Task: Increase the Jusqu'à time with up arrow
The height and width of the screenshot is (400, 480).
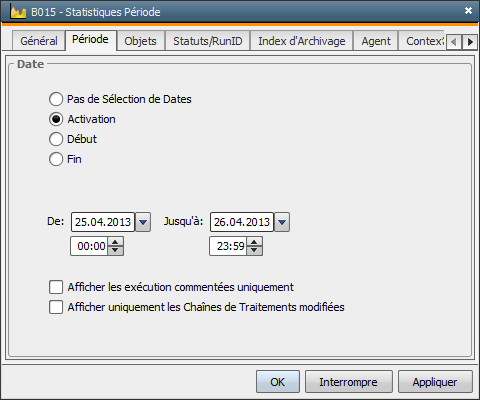Action: 254,242
